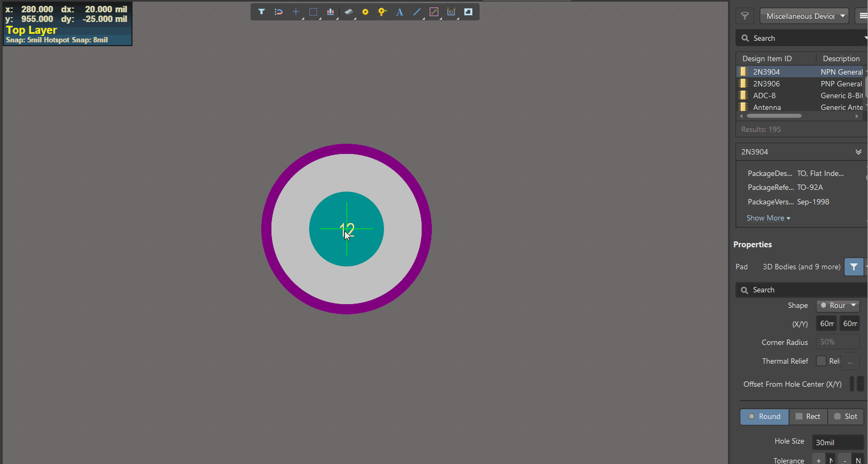Viewport: 868px width, 464px height.
Task: Click the Properties object filter button
Action: (854, 267)
